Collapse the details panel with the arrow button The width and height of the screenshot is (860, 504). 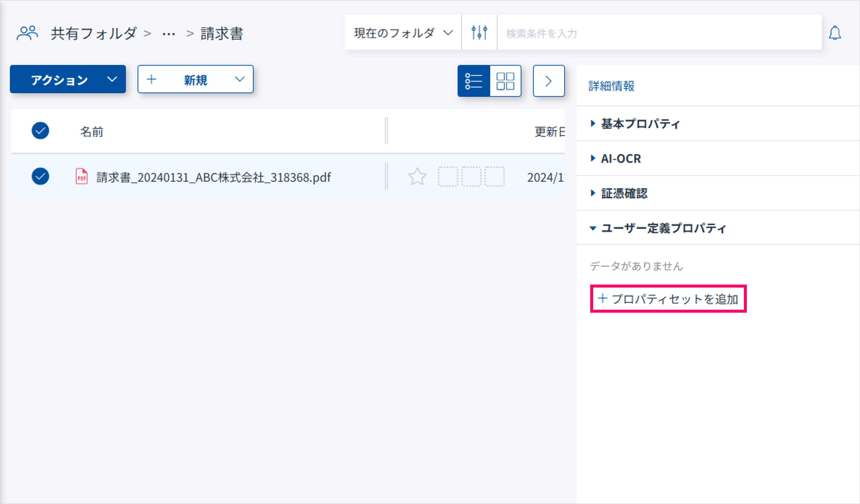pos(548,81)
